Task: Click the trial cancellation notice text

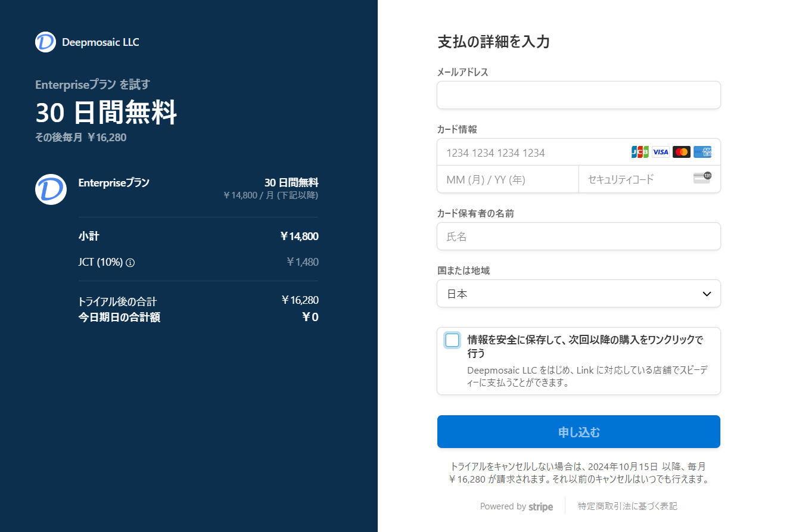Action: (x=579, y=472)
